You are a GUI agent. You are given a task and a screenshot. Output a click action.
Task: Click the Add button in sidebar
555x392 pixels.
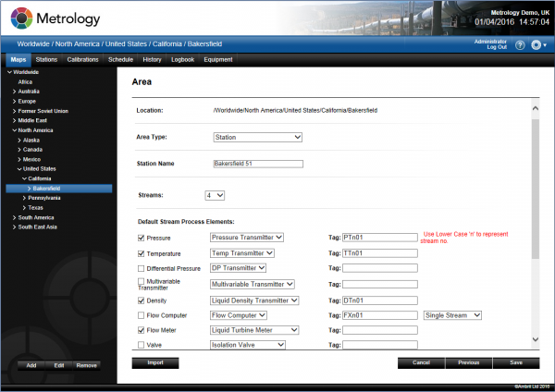(31, 365)
